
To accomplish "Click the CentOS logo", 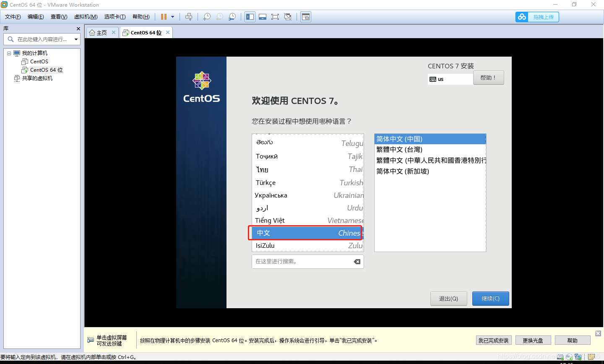I will [x=201, y=87].
